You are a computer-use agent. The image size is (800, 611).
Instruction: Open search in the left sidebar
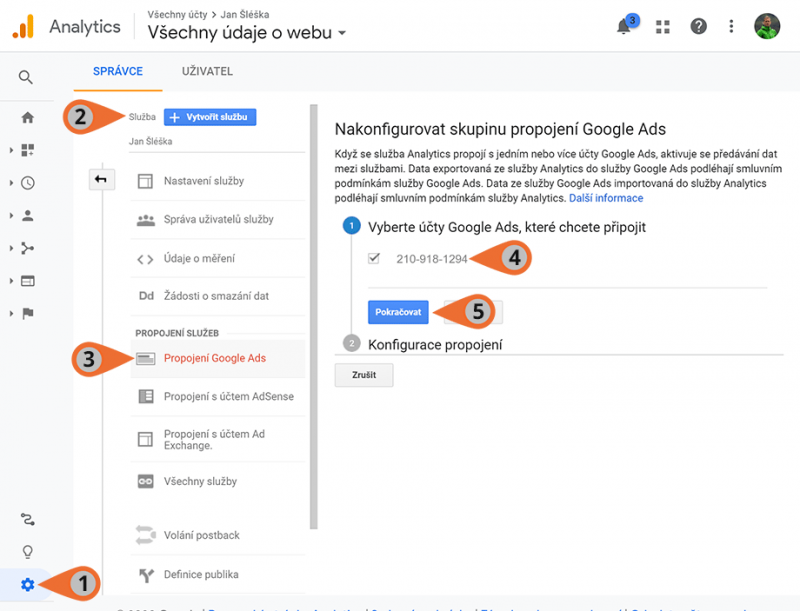pyautogui.click(x=26, y=77)
